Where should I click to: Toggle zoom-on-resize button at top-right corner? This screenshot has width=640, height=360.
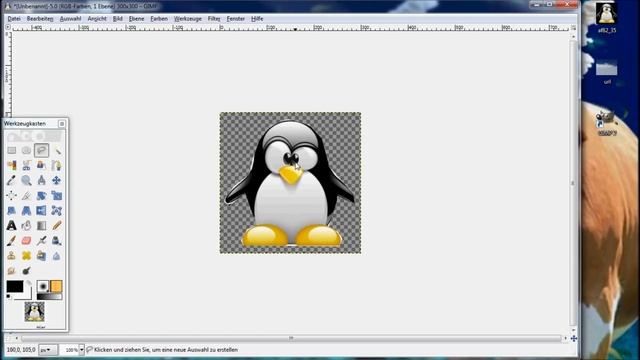(x=573, y=27)
